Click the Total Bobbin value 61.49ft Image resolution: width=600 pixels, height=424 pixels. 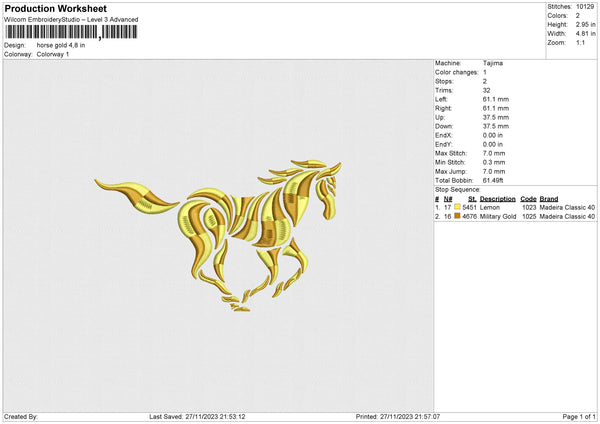[x=493, y=180]
